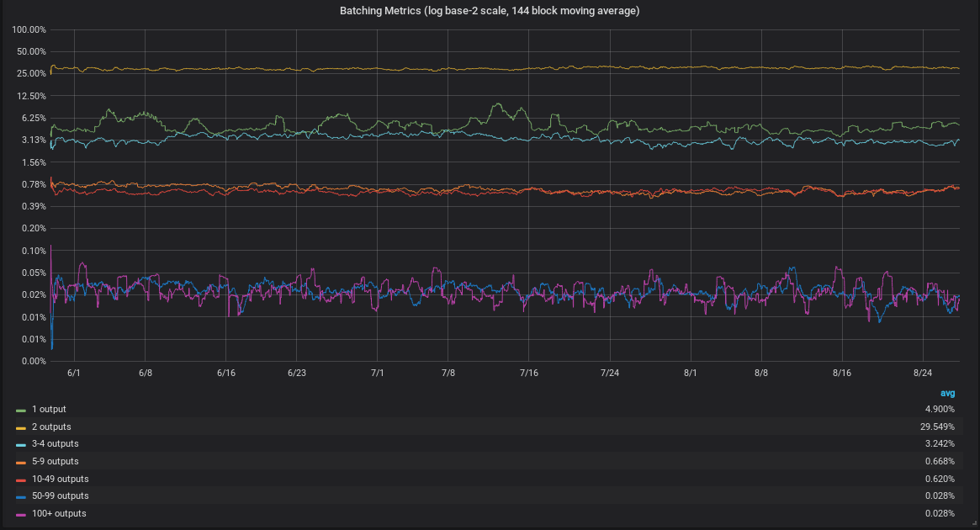Click the 7/1 x-axis date label
This screenshot has width=980, height=530.
(378, 373)
